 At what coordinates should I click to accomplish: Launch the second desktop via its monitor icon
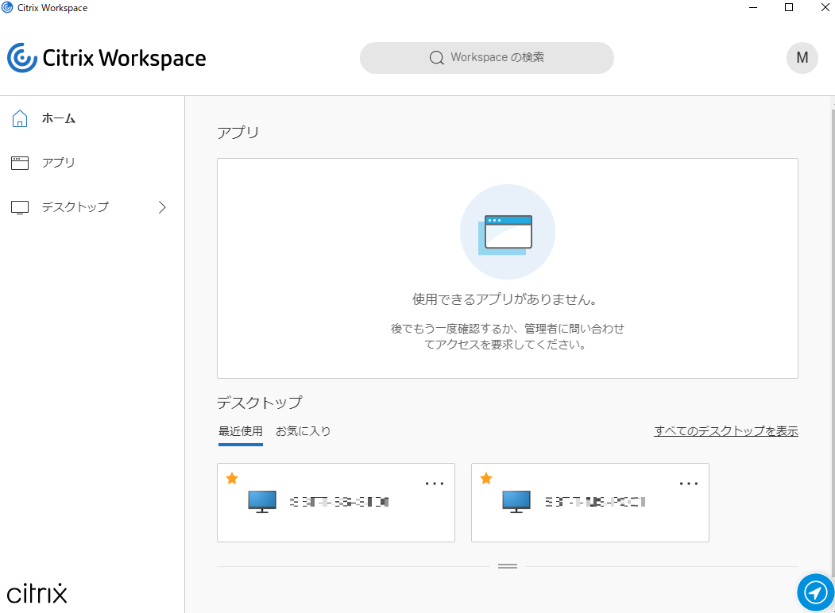click(x=516, y=502)
